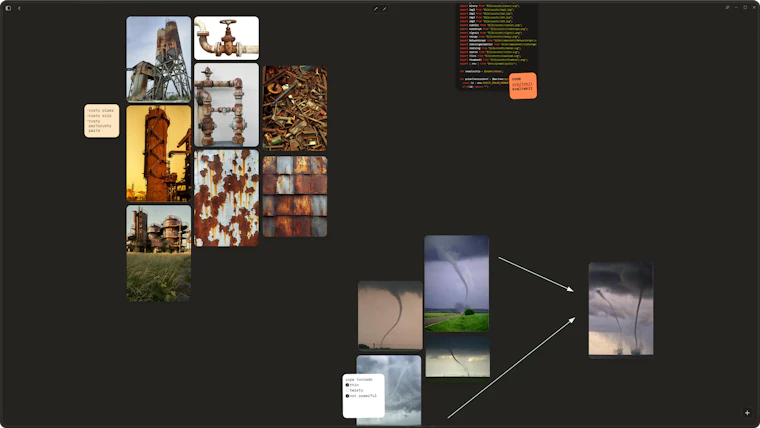The image size is (760, 428).
Task: Select the rusty bolts pile image
Action: pos(295,109)
